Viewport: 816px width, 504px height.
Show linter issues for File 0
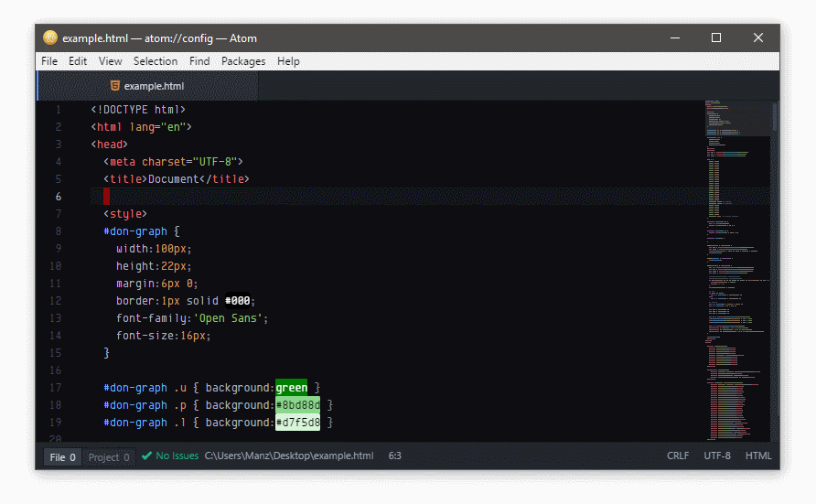[x=62, y=457]
